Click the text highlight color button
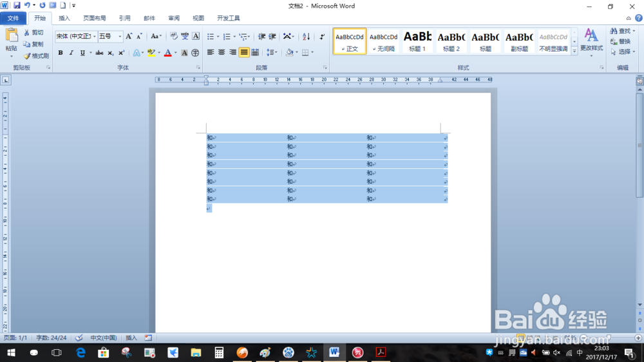This screenshot has height=362, width=644. pos(151,53)
